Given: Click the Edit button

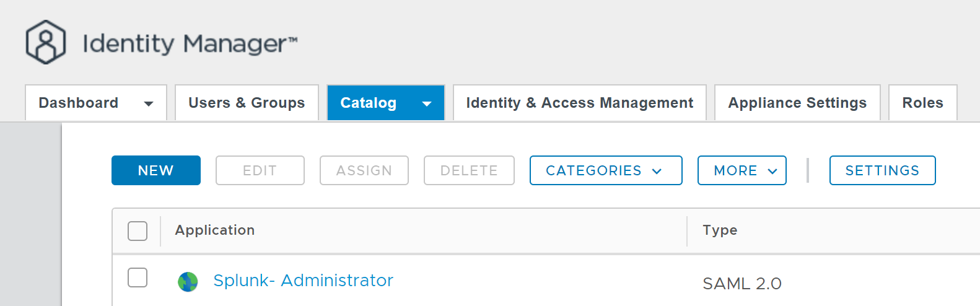Looking at the screenshot, I should pyautogui.click(x=260, y=170).
